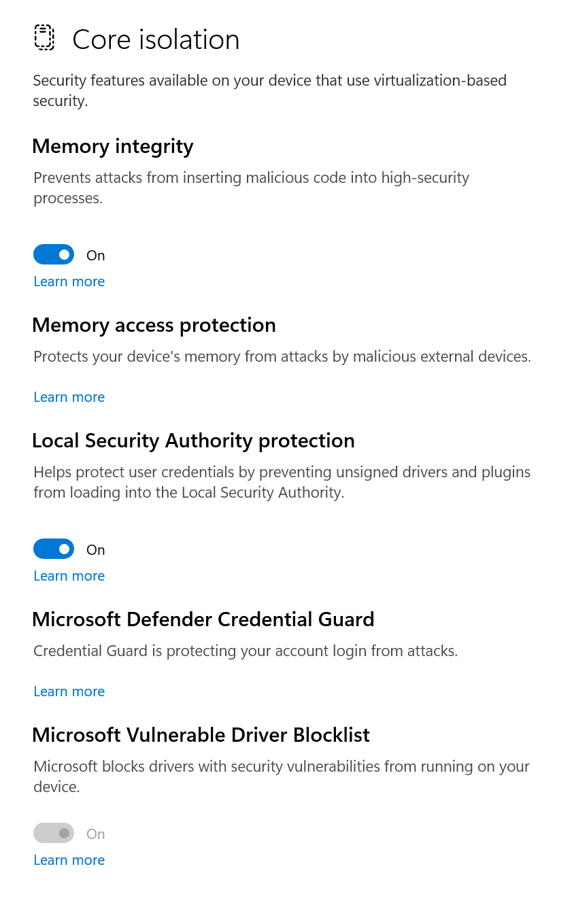Click the On label beside Local Security Authority toggle
572x924 pixels.
[x=96, y=550]
